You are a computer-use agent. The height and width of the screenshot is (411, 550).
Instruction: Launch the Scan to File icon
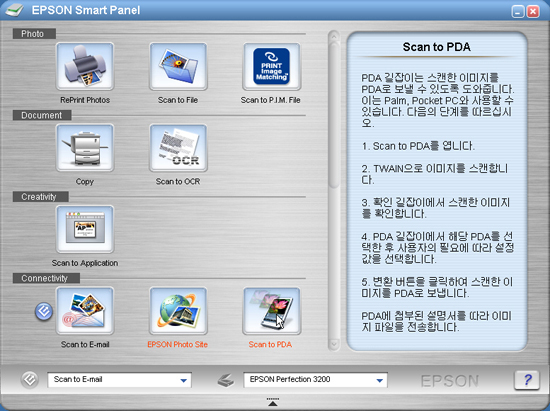[x=178, y=66]
